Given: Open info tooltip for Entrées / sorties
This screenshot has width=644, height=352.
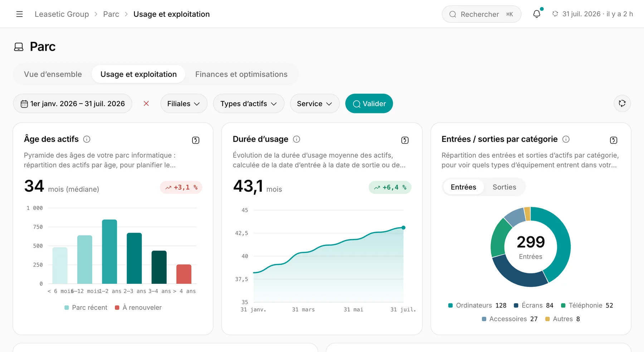Looking at the screenshot, I should pyautogui.click(x=566, y=139).
